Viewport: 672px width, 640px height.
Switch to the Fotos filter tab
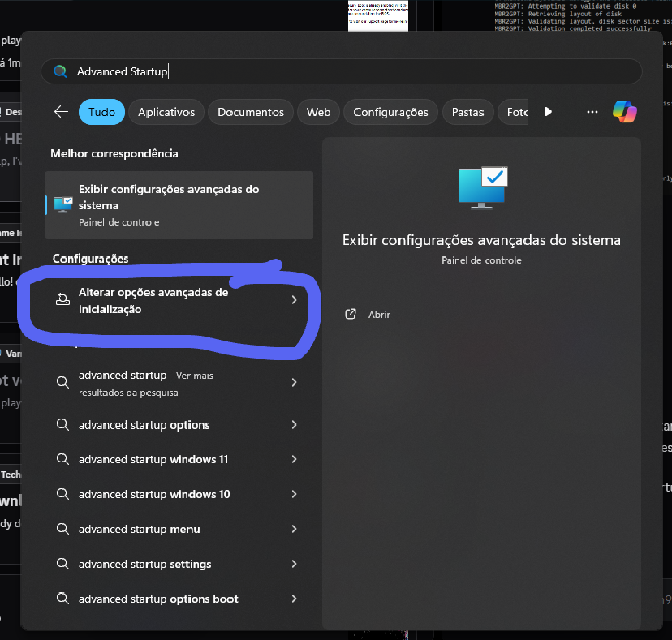click(513, 112)
